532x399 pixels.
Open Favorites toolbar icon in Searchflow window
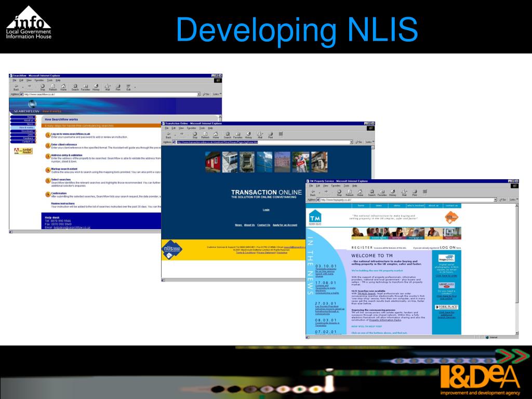click(86, 87)
